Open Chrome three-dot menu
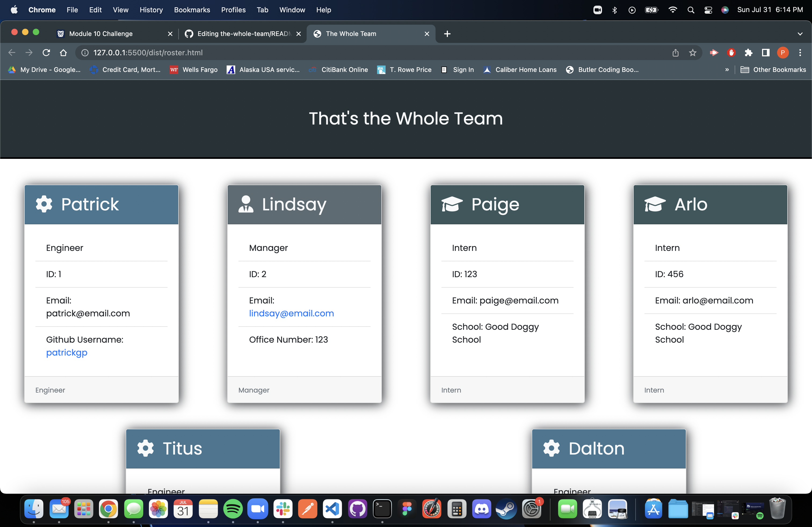This screenshot has width=812, height=527. point(800,53)
